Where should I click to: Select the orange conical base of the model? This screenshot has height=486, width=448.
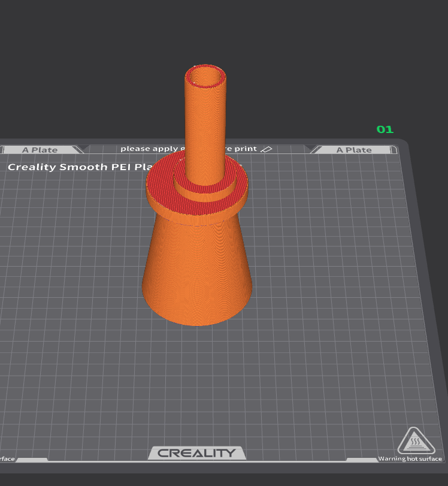point(196,276)
